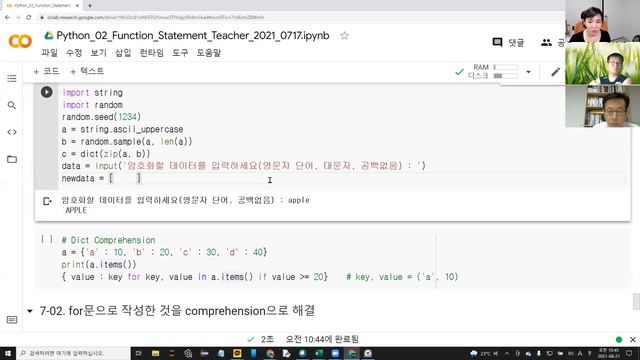Click the 'APPLE' output text
The image size is (640, 360).
click(76, 210)
